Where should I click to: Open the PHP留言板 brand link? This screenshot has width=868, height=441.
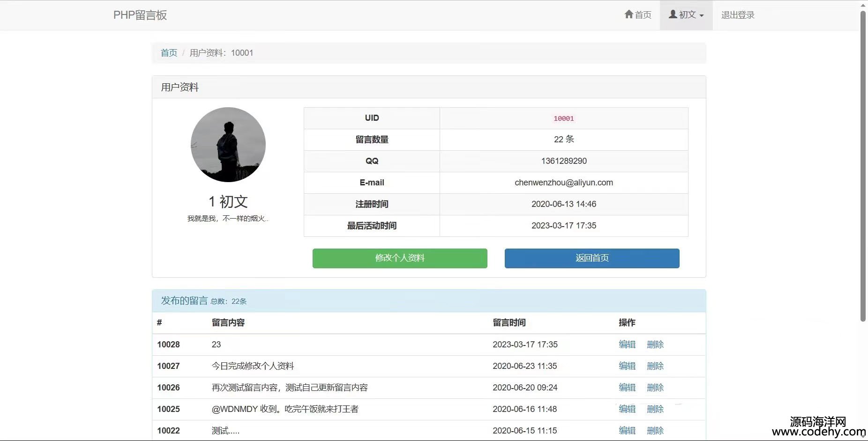(x=140, y=15)
